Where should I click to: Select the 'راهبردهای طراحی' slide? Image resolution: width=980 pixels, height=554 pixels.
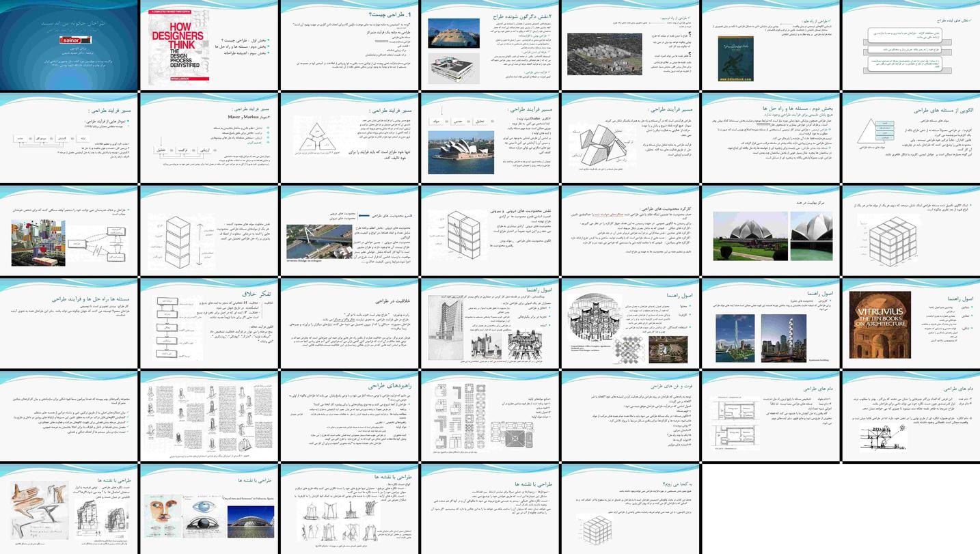point(349,415)
